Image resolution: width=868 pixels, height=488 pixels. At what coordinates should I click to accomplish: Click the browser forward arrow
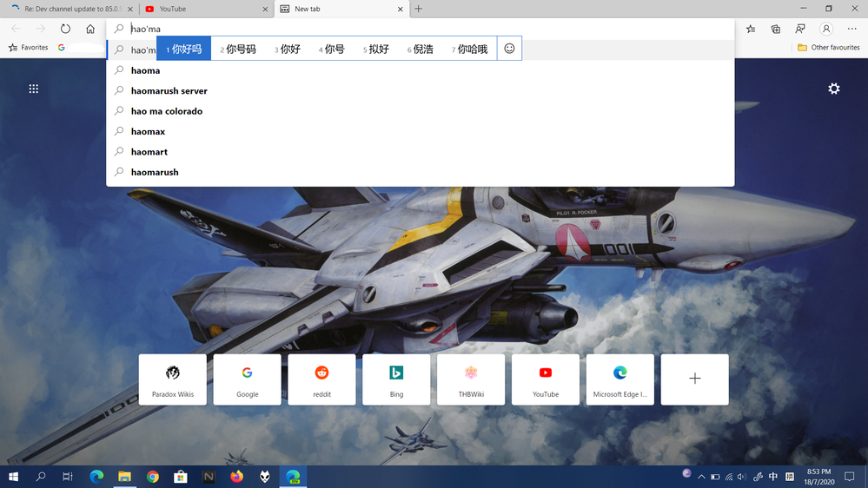tap(41, 29)
